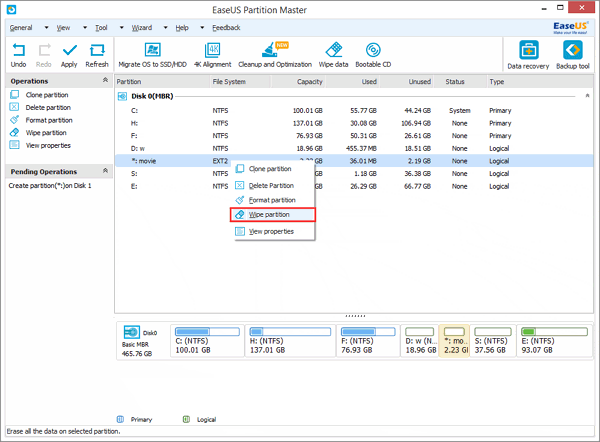Select the S: partition row

coord(354,174)
